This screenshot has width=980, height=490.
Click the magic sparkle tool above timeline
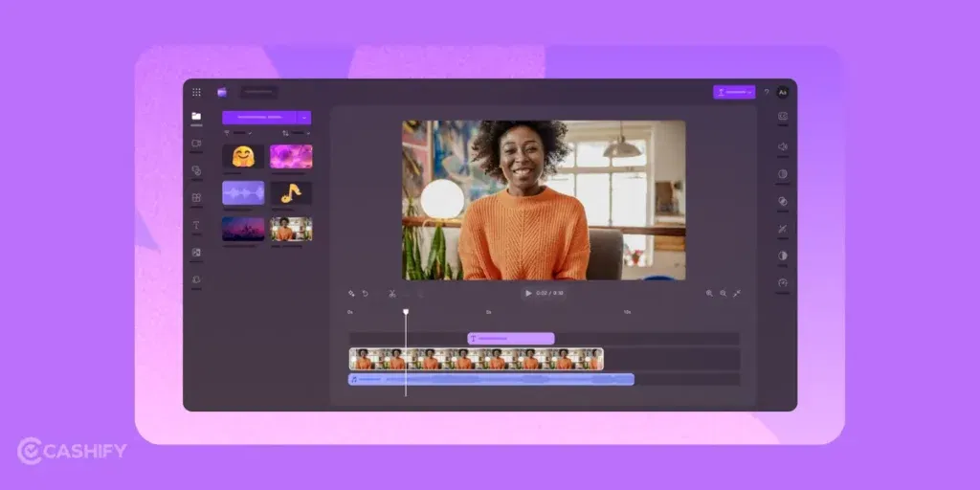pyautogui.click(x=351, y=293)
